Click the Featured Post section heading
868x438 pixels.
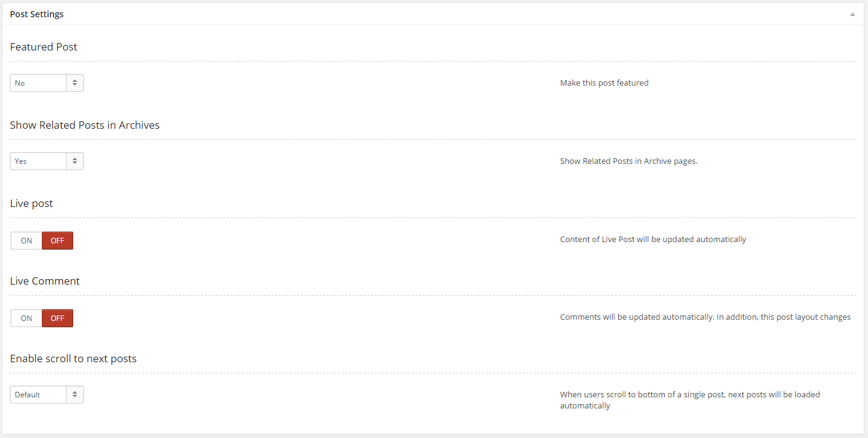tap(44, 47)
